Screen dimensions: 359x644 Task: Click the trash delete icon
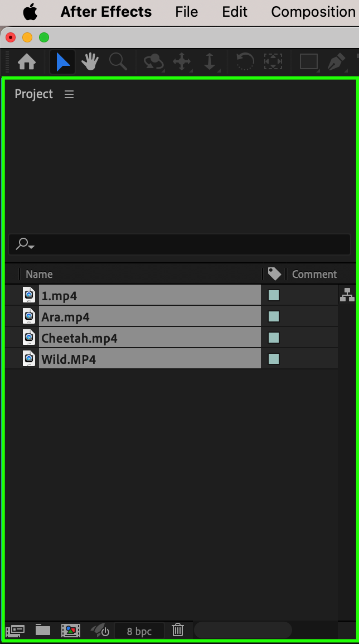click(x=178, y=631)
